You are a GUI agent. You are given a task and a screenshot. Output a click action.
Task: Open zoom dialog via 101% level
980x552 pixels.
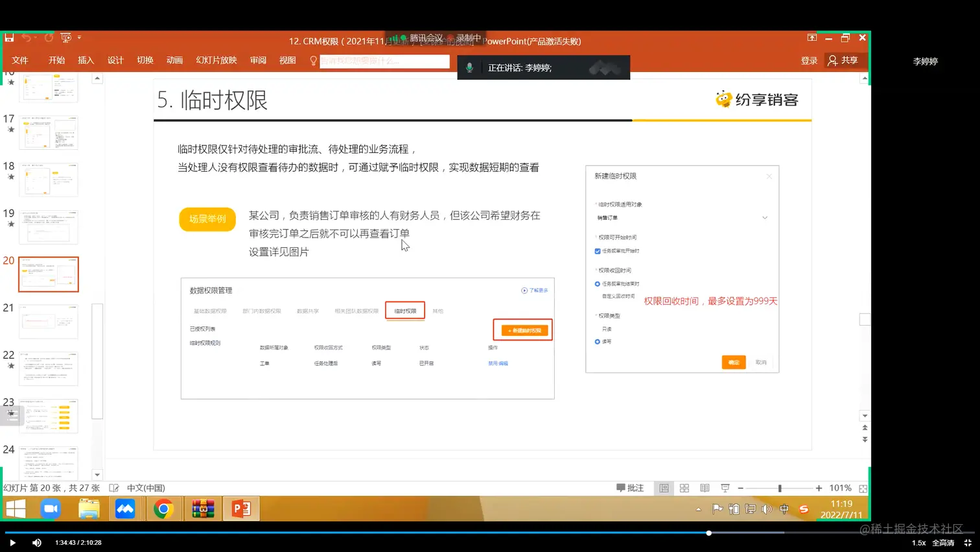point(840,488)
